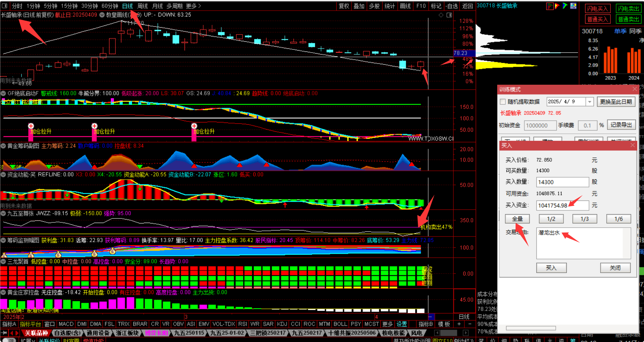Switch to the 日线 daily period

pos(127,6)
